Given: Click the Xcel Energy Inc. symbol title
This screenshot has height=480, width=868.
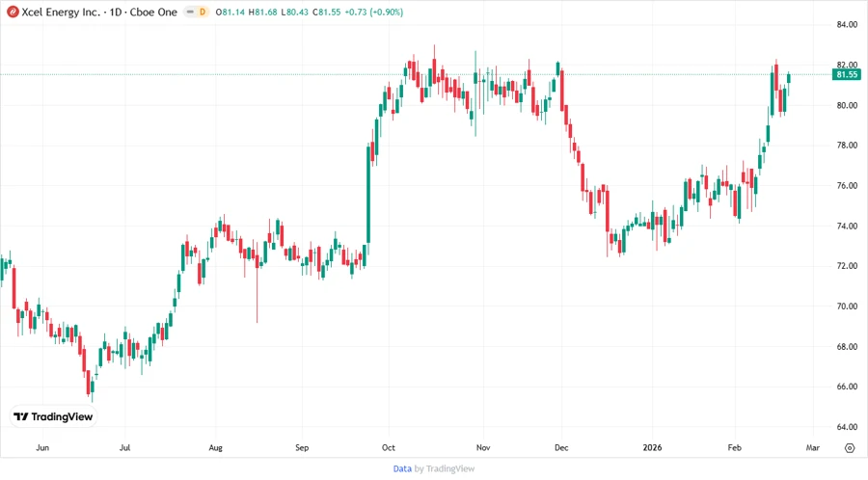Looking at the screenshot, I should tap(61, 13).
